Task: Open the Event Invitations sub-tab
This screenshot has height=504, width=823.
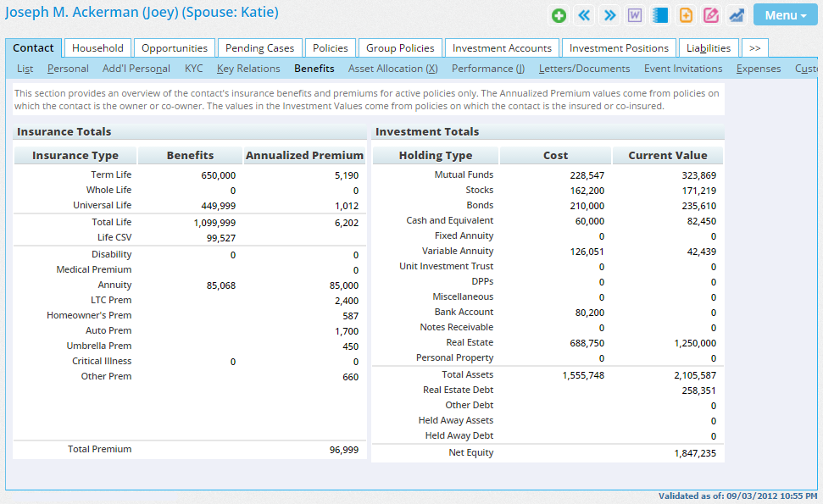Action: (682, 69)
